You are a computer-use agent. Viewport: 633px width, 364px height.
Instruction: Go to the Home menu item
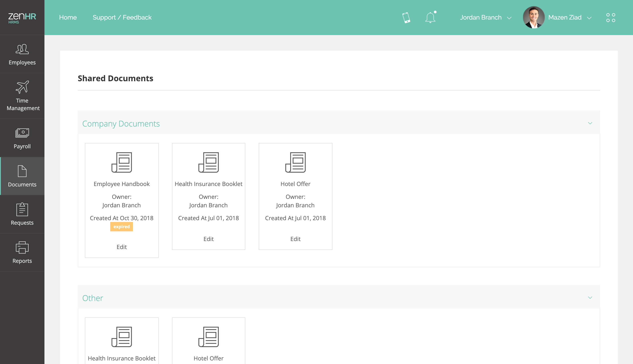coord(68,18)
